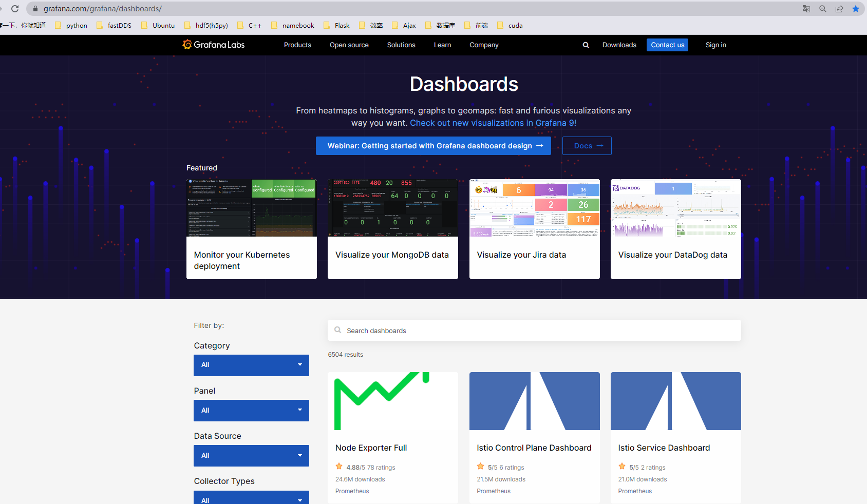
Task: Expand the Category filter dropdown
Action: point(251,365)
